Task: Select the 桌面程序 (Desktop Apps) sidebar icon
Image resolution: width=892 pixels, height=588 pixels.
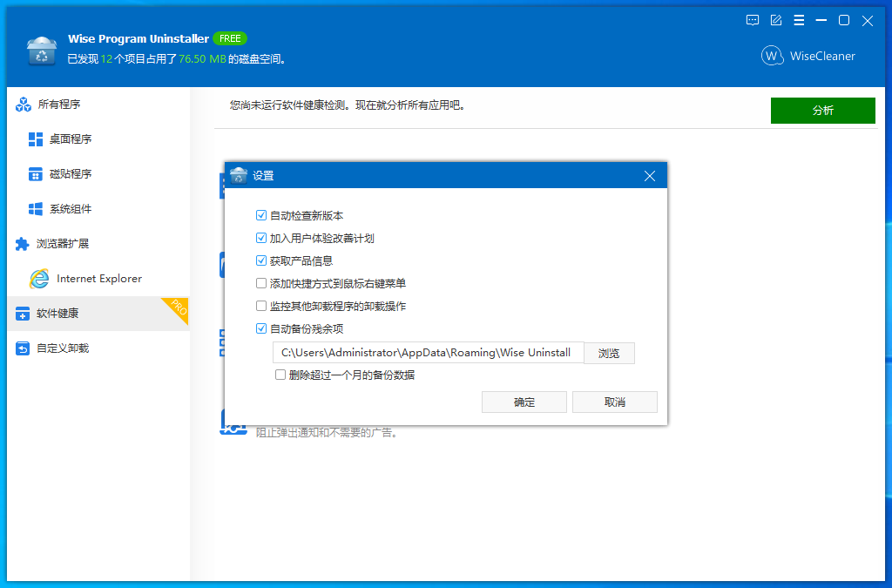Action: coord(37,139)
